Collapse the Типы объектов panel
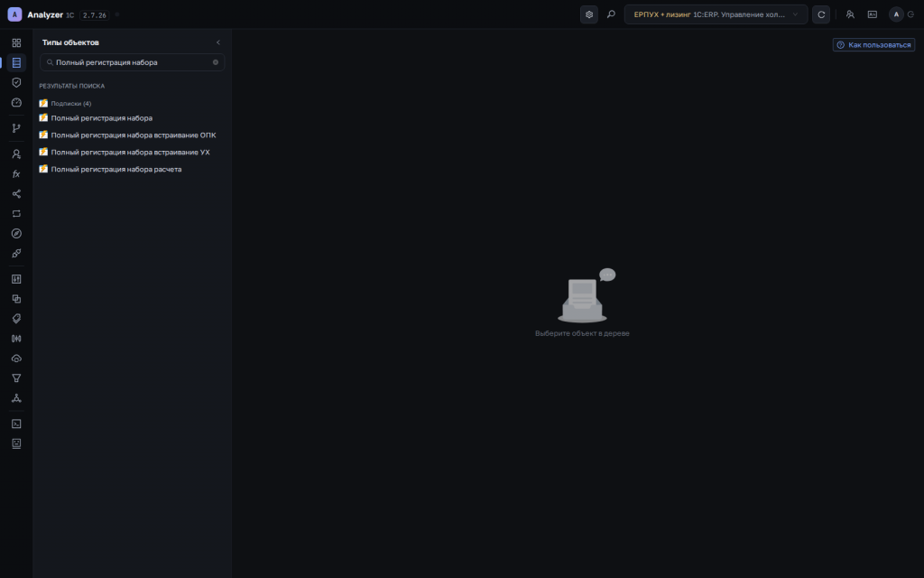This screenshot has width=924, height=578. point(218,42)
